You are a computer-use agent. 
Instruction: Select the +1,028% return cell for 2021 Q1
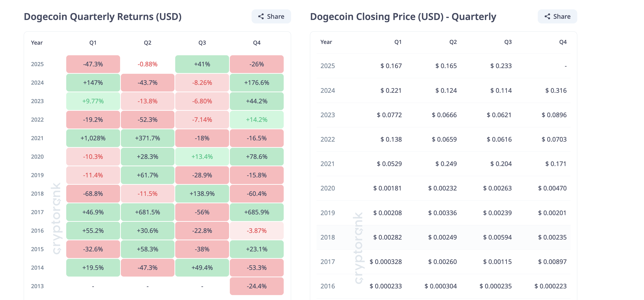[93, 138]
